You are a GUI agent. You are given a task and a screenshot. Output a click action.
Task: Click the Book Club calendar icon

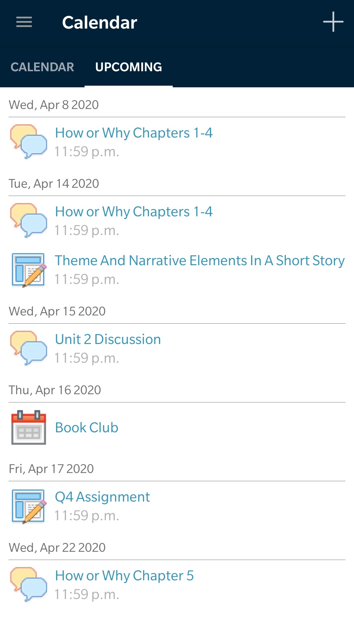[x=29, y=427]
